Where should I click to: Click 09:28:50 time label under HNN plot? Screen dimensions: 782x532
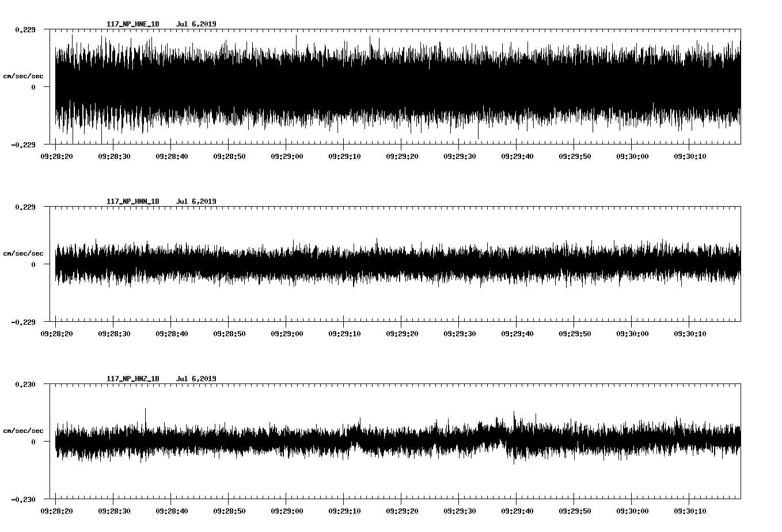tap(229, 333)
